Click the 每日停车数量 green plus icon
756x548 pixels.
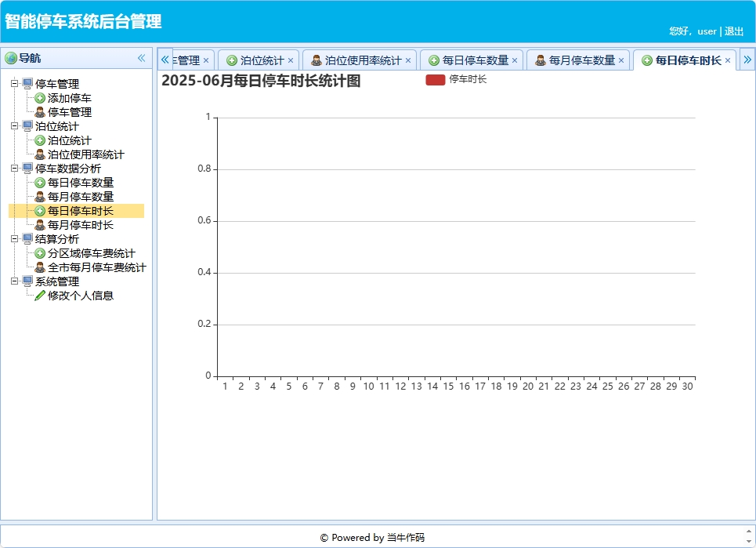pos(40,183)
